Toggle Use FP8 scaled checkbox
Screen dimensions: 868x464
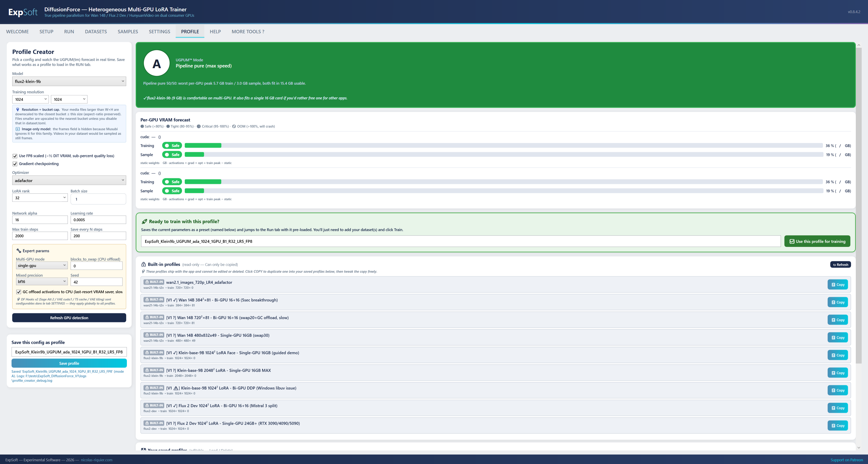coord(15,156)
